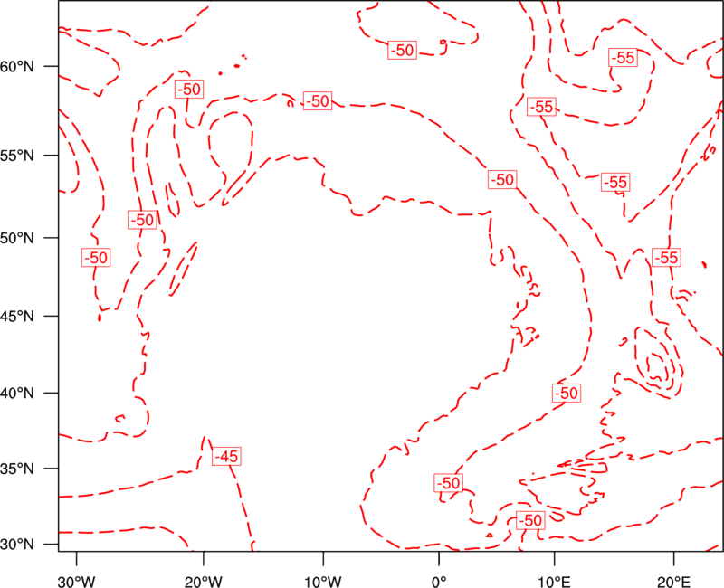This screenshot has height=588, width=724.
Task: Click the westernmost -50 contour label
Action: [96, 258]
